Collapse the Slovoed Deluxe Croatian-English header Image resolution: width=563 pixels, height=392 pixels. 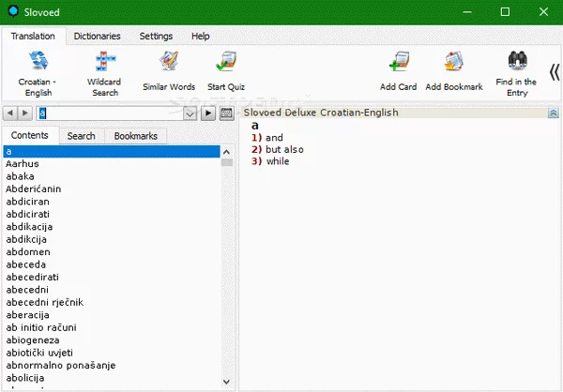[x=553, y=113]
